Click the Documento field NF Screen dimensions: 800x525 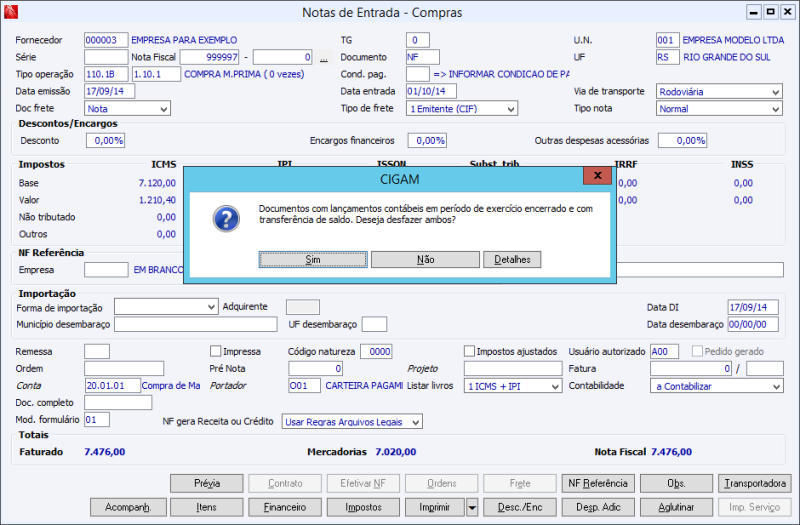[x=422, y=57]
